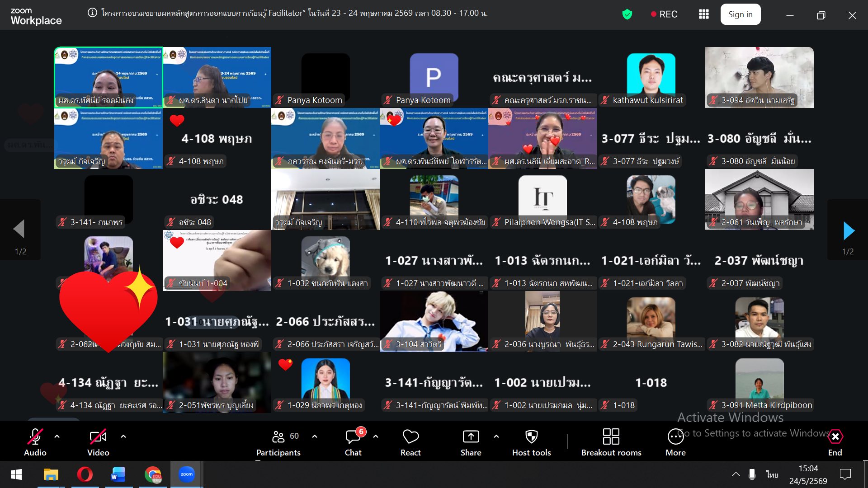Click the 2-037 participant tile
868x488 pixels.
pyautogui.click(x=759, y=260)
